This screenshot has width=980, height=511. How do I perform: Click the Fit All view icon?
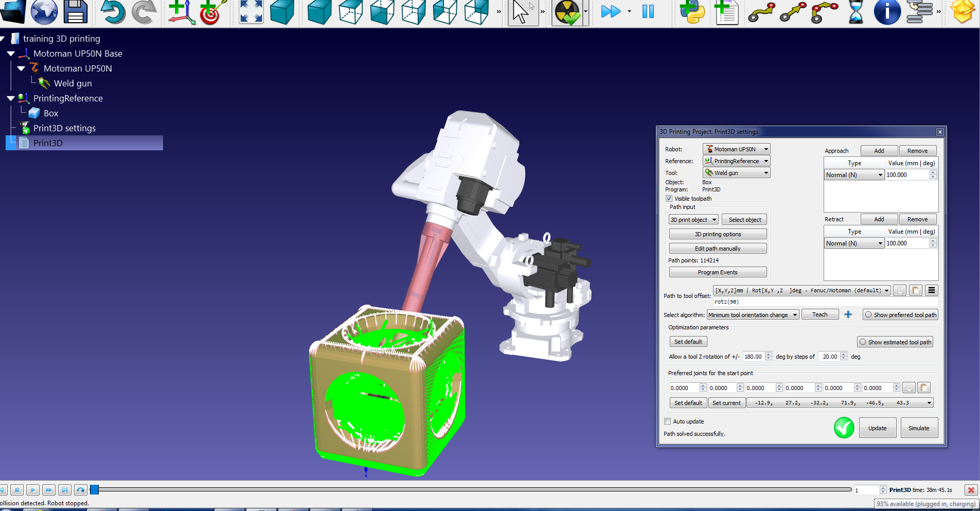coord(251,12)
